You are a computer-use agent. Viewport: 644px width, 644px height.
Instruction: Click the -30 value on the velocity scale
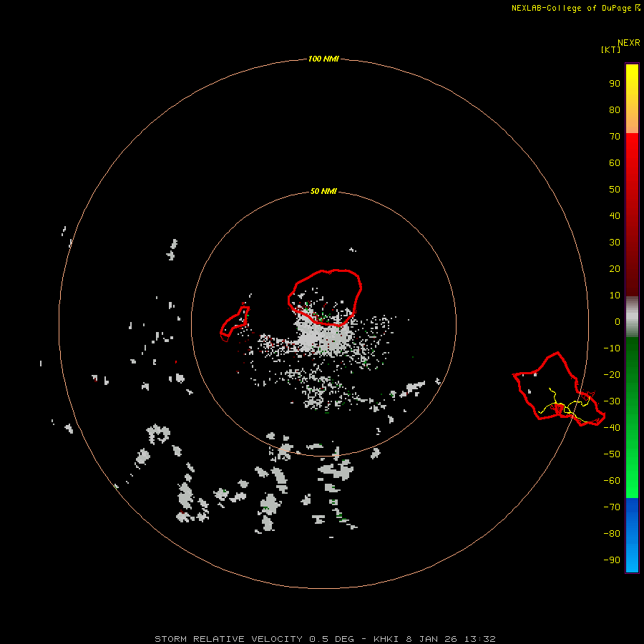point(612,401)
